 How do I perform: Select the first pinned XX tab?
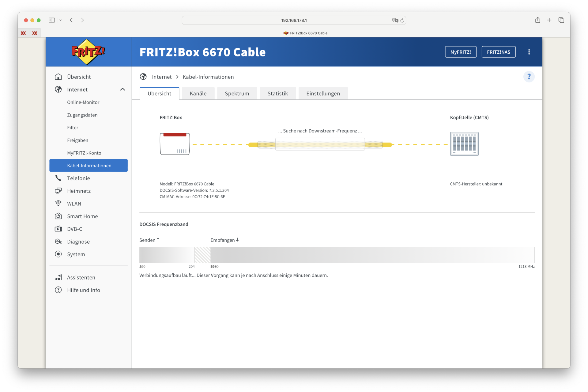tap(23, 33)
